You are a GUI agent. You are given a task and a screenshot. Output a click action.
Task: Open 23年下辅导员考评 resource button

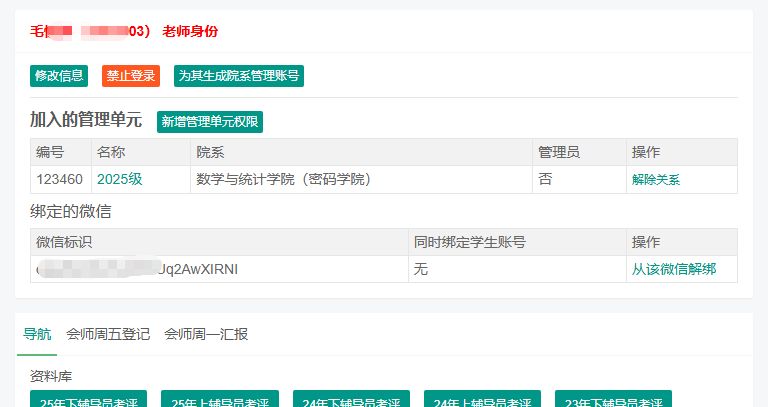613,400
